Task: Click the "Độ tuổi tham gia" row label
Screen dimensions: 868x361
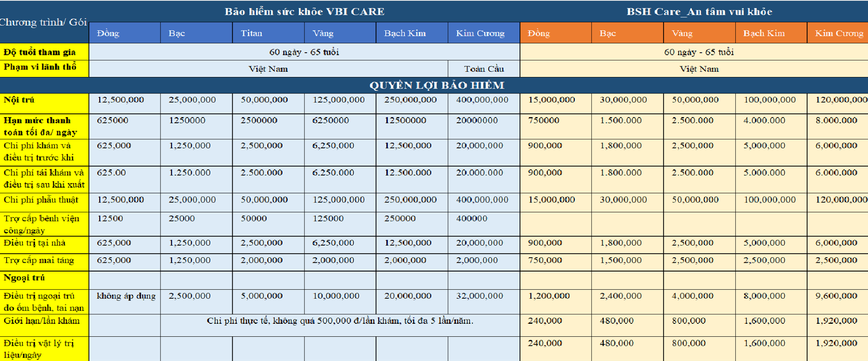Action: [x=44, y=52]
